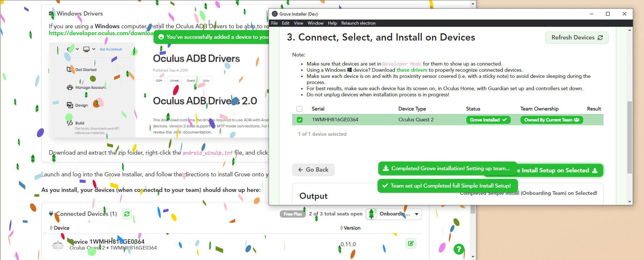Image resolution: width=644 pixels, height=260 pixels.
Task: Open the Onboarding team dropdown
Action: [x=394, y=214]
